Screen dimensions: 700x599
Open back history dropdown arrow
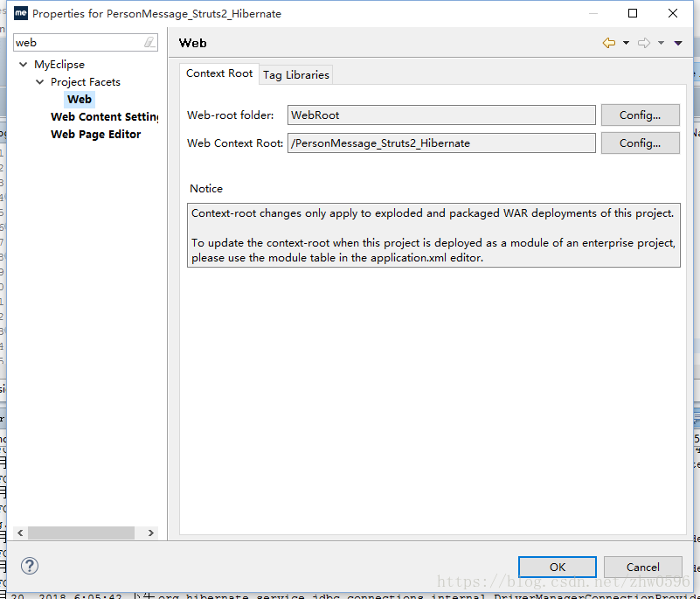tap(626, 43)
